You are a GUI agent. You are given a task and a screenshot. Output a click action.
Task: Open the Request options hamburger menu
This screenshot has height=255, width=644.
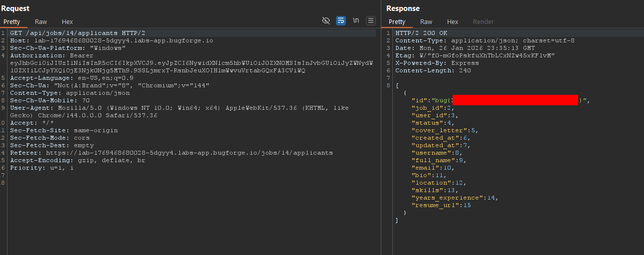coord(371,20)
